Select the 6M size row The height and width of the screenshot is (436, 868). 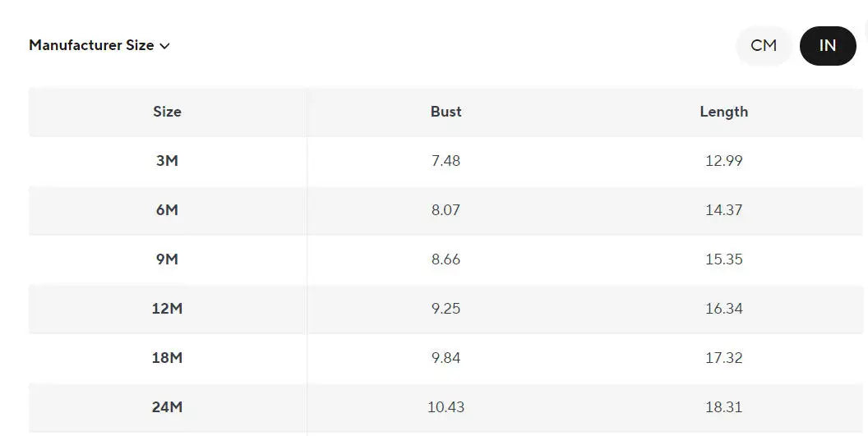point(446,210)
